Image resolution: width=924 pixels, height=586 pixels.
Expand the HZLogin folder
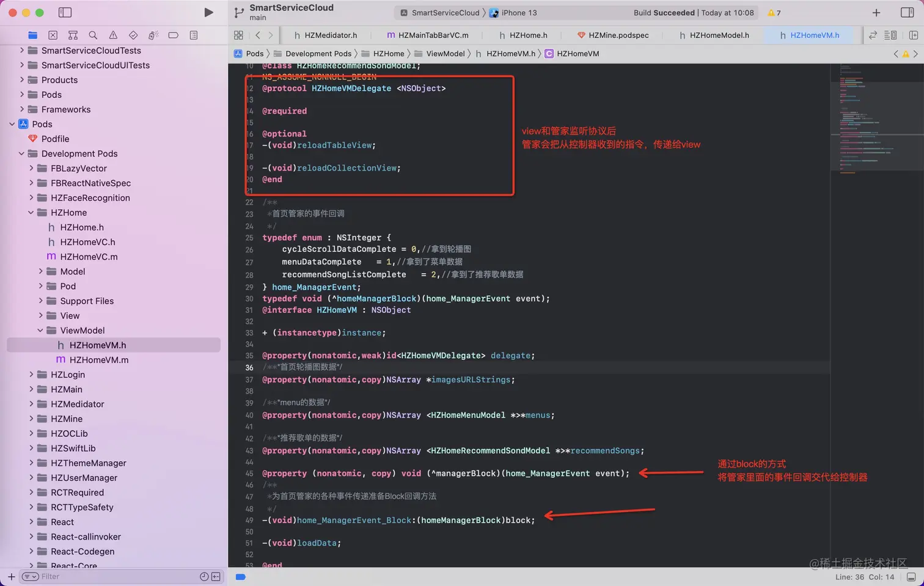31,375
